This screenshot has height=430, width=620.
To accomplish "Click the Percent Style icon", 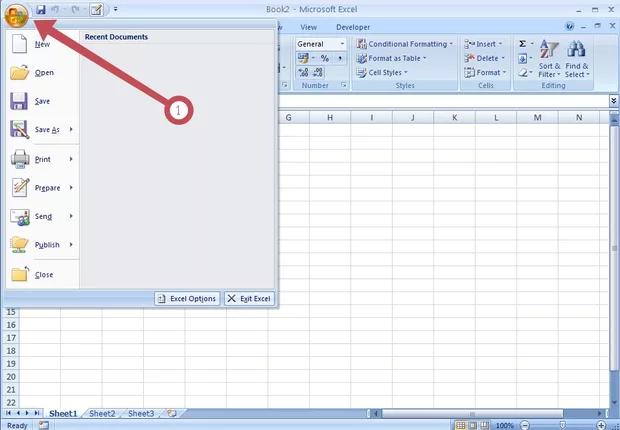I will [x=325, y=59].
